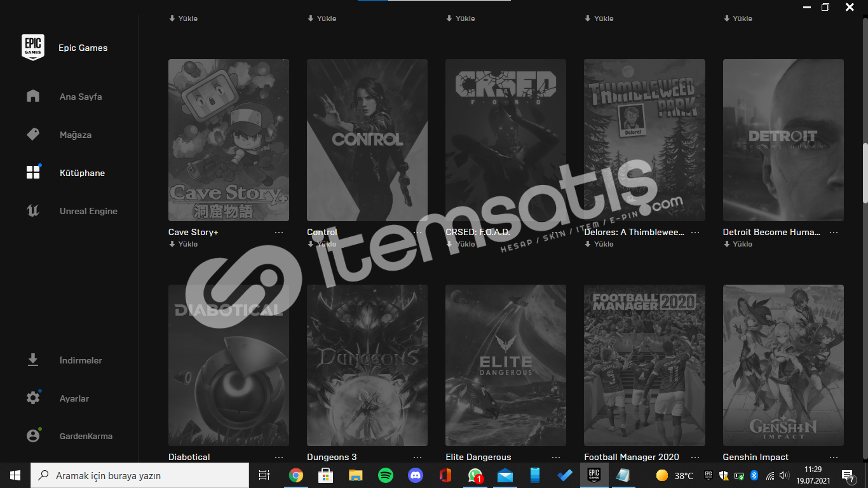Click Yükle under CRSED: F.O.A.D.
The height and width of the screenshot is (488, 868).
point(461,244)
